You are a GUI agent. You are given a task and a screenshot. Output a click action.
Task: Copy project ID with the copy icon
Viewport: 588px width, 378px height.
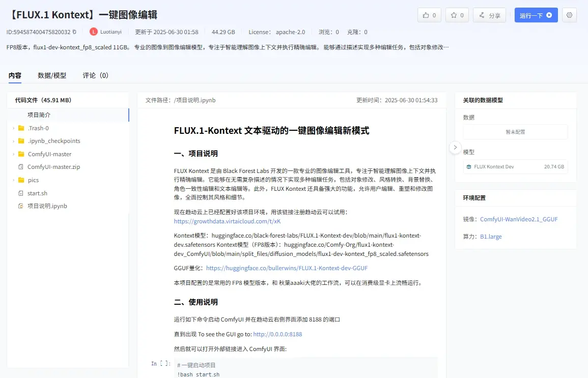click(x=74, y=32)
